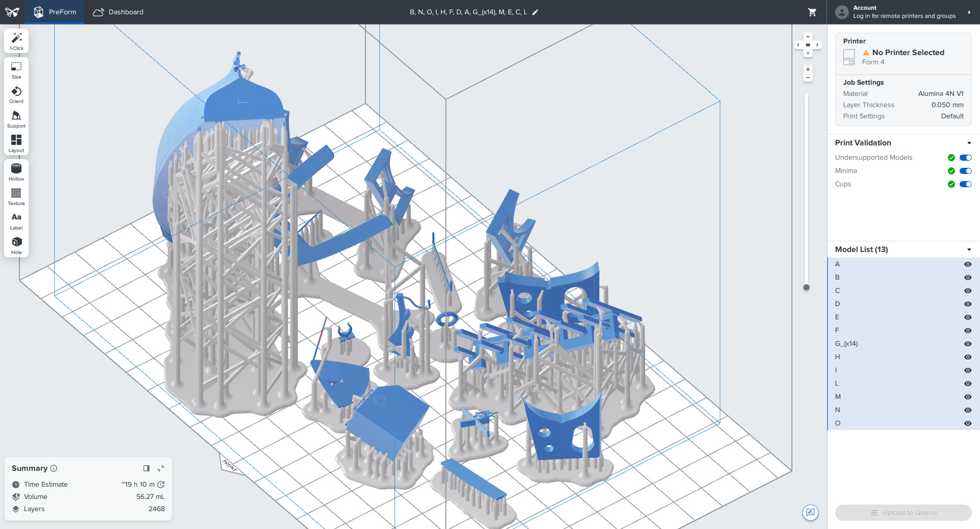Hide model I in the model list
The height and width of the screenshot is (529, 980).
(968, 370)
